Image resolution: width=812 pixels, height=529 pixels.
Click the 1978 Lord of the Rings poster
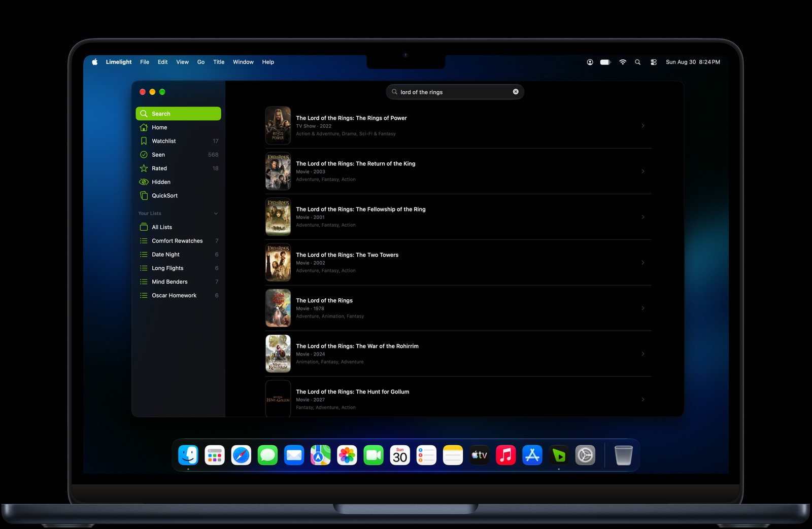pos(278,308)
